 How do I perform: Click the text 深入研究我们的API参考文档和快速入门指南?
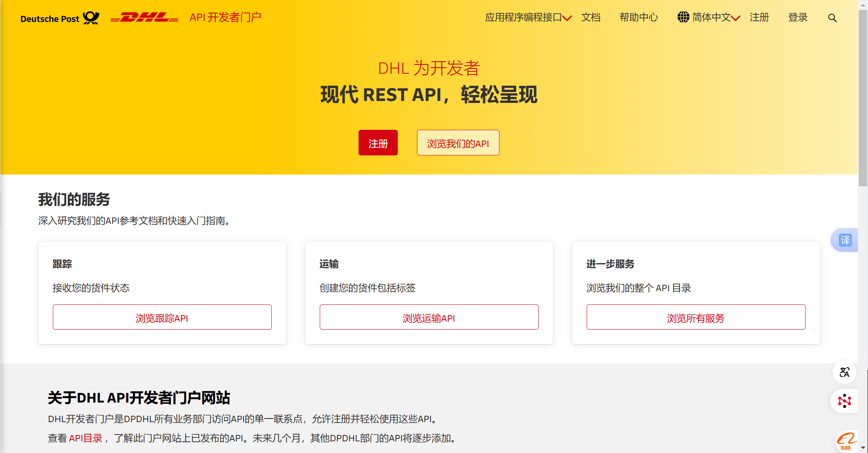coord(134,221)
